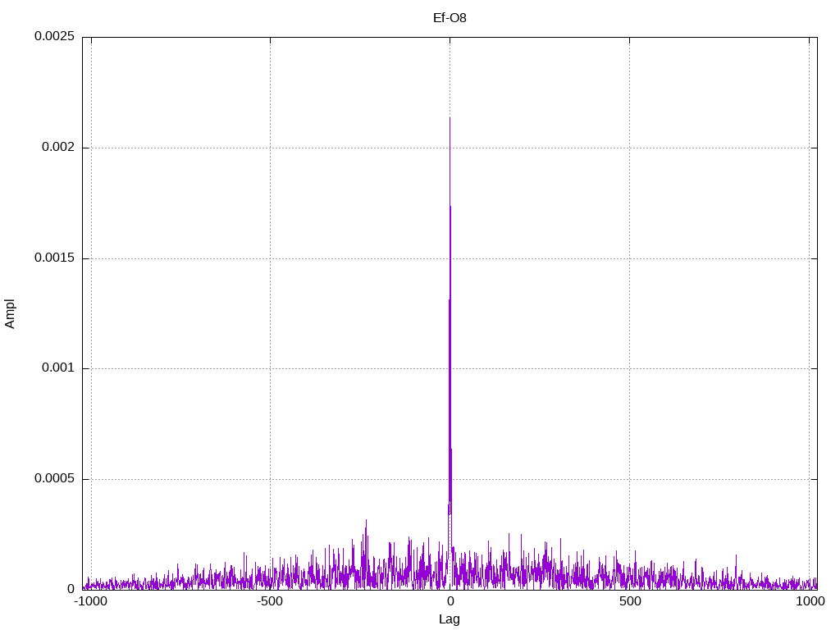Click the plot title Ef-O8

(450, 18)
